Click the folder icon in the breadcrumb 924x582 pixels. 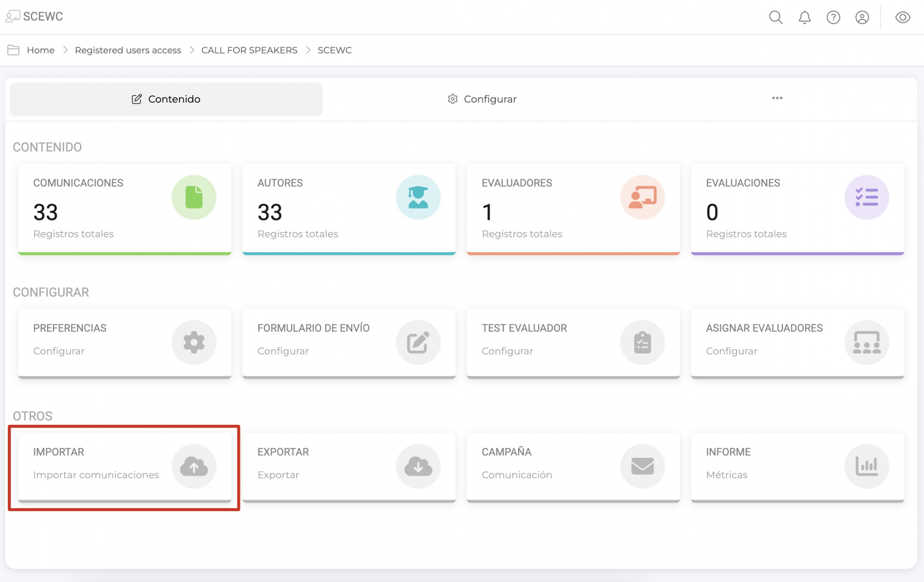tap(13, 50)
